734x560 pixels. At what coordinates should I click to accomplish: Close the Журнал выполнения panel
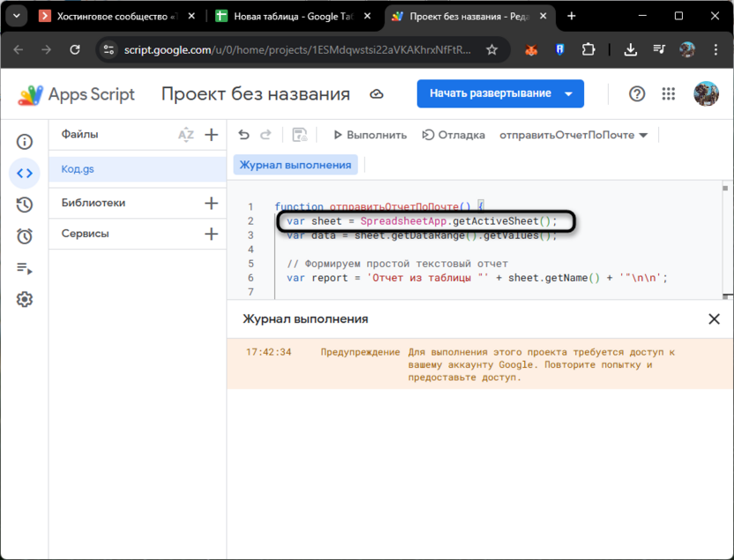click(x=714, y=319)
